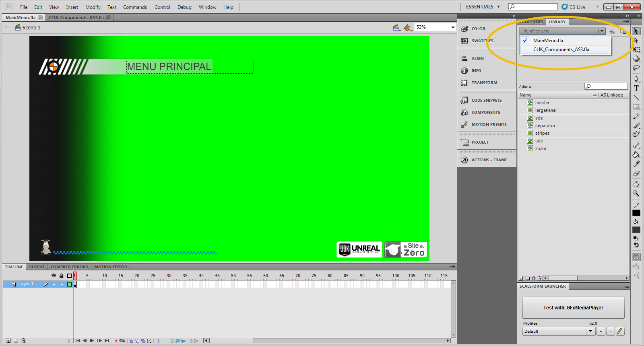Activate the Zoom magnifier tool
The image size is (644, 346).
[636, 194]
